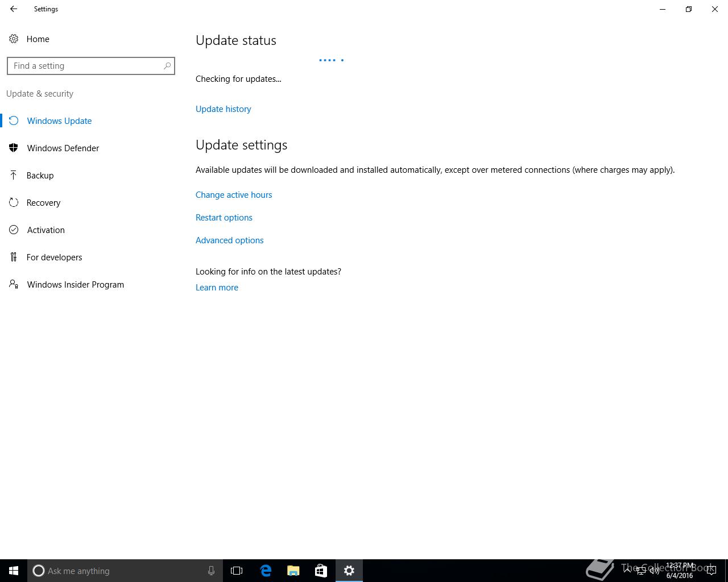Close the Settings window
The image size is (728, 582).
(x=715, y=9)
